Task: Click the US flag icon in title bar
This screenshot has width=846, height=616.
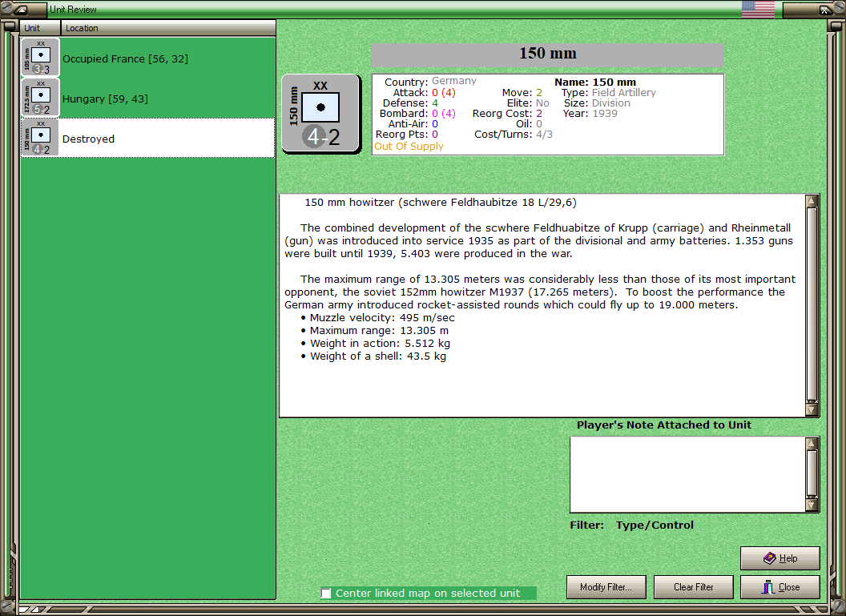Action: 758,9
